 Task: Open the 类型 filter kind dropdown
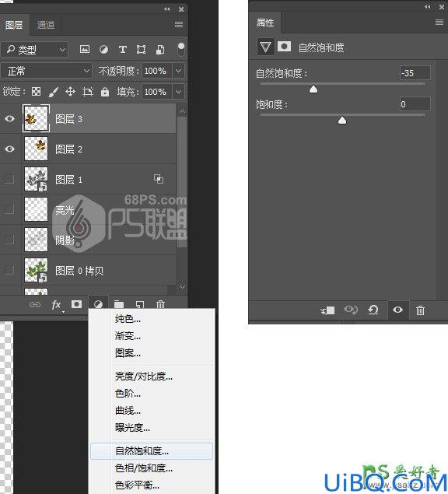(x=34, y=50)
